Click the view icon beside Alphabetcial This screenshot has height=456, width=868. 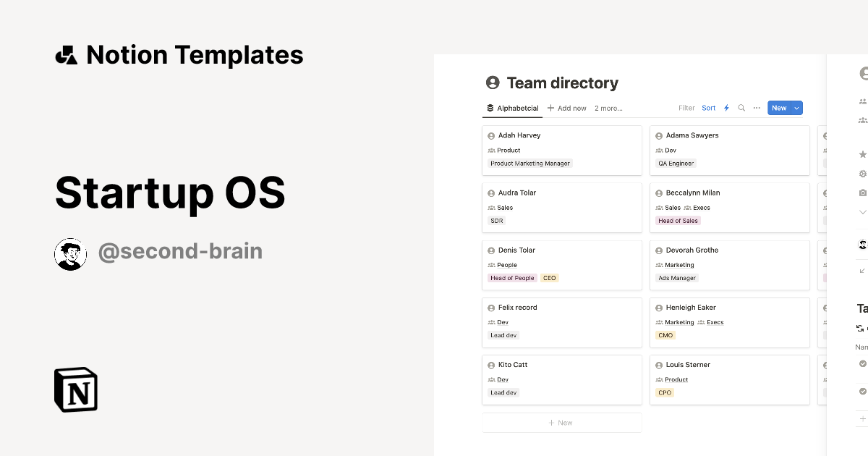click(x=490, y=107)
